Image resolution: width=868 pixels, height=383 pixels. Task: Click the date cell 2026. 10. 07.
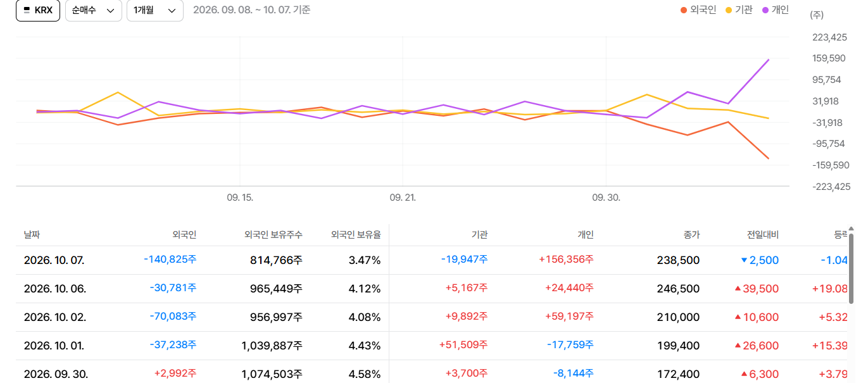(x=54, y=260)
